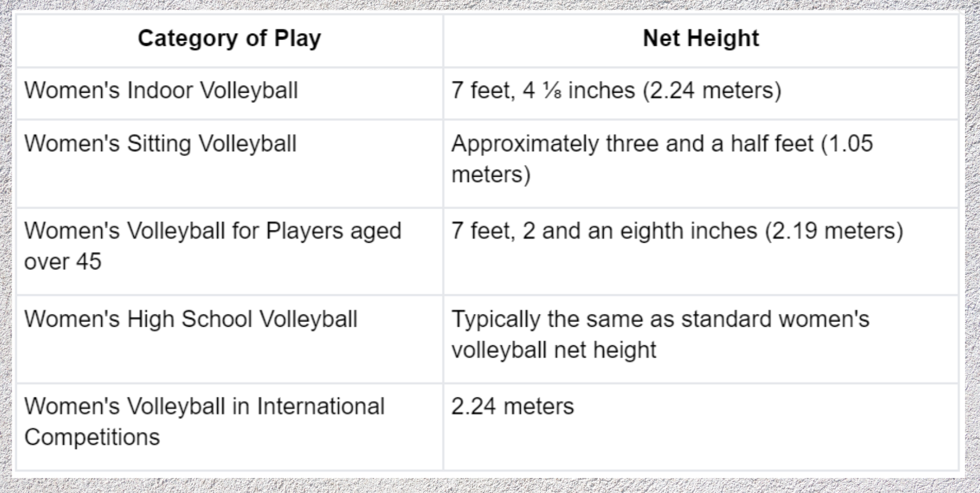Click the word 'Approximately'
980x493 pixels.
tap(525, 144)
